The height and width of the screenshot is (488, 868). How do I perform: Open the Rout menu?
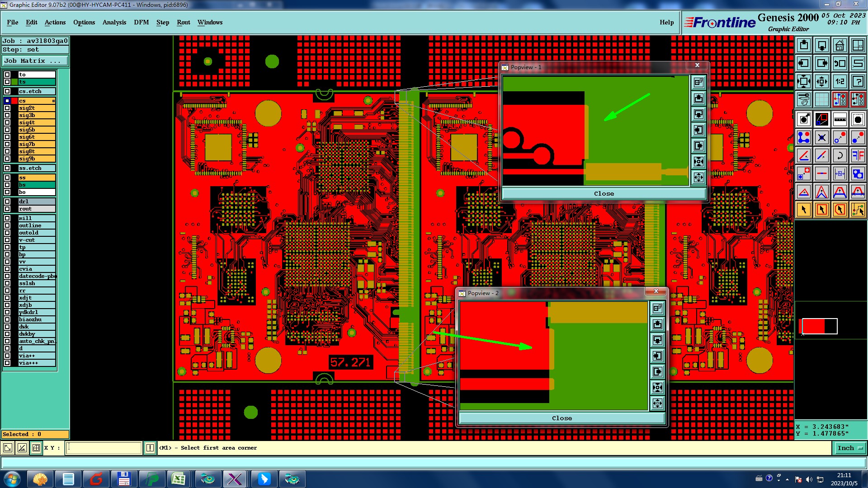[183, 22]
